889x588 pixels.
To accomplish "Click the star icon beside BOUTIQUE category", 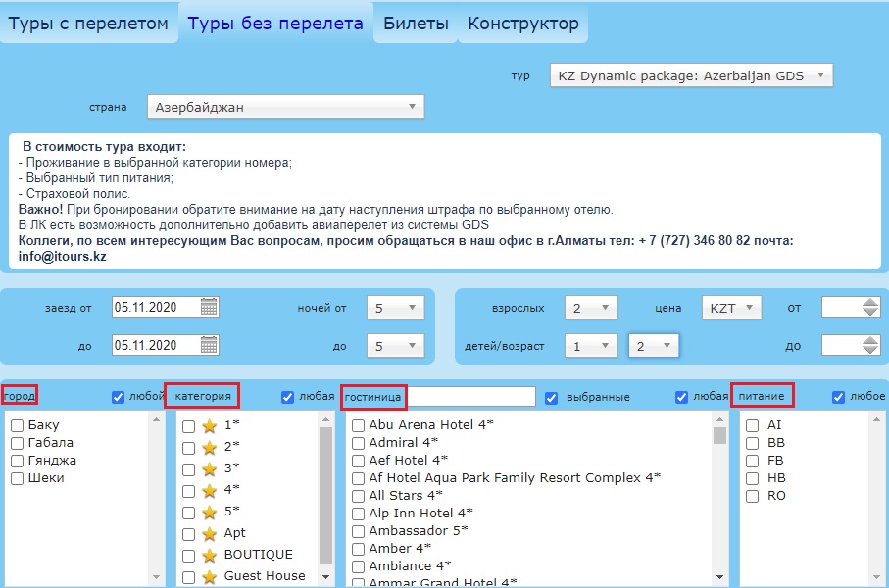I will click(x=208, y=555).
